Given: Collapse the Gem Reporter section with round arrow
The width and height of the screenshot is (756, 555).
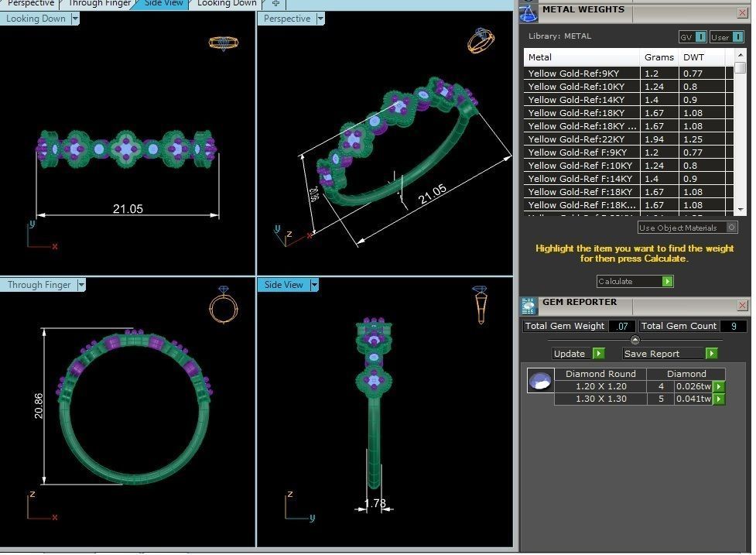Looking at the screenshot, I should click(635, 340).
